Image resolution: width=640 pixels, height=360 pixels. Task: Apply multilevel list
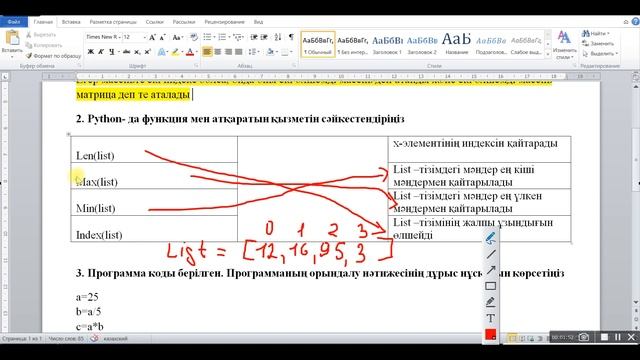click(238, 37)
